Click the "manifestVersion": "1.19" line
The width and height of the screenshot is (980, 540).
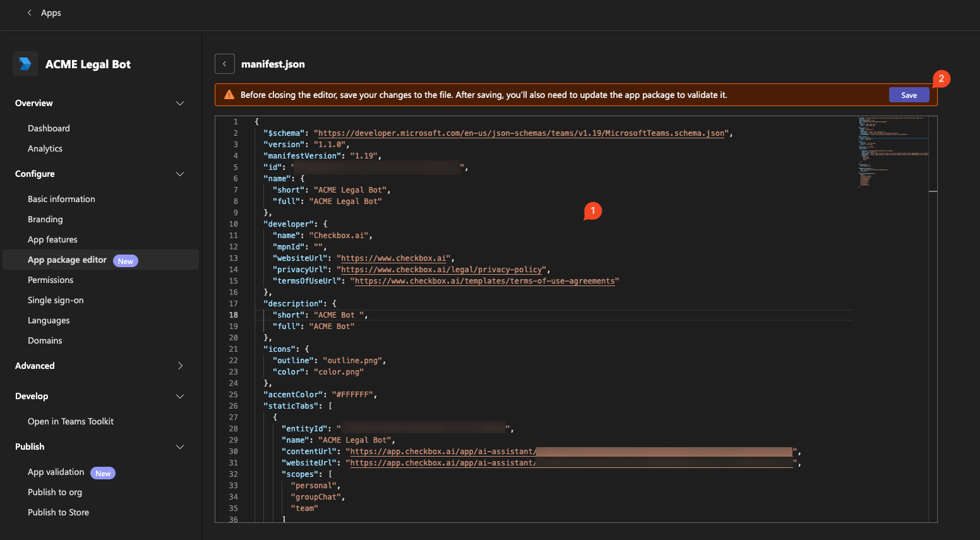tap(322, 156)
